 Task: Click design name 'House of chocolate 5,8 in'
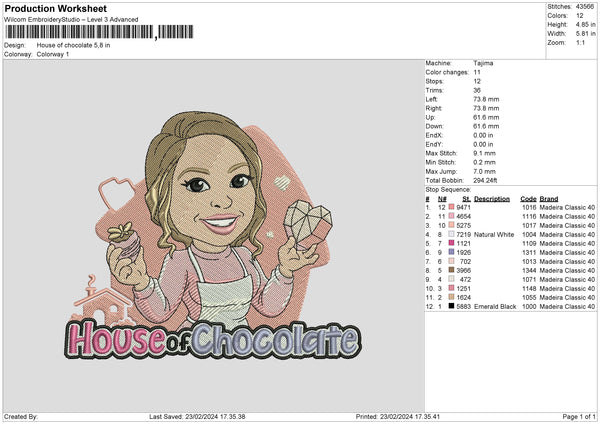pos(73,45)
